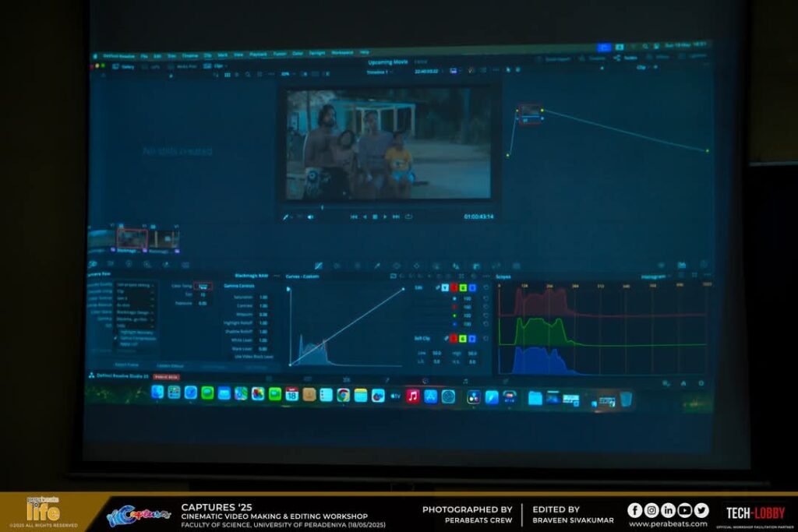Open the File menu in the menu bar
798x532 pixels.
pyautogui.click(x=144, y=56)
